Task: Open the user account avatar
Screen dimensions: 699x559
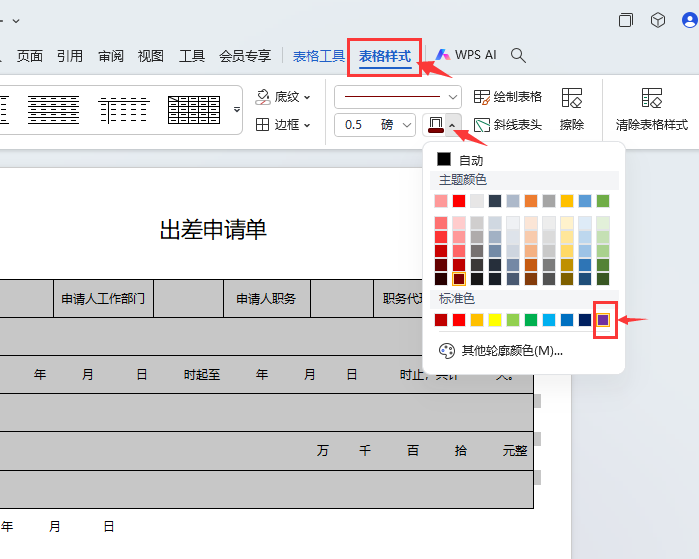Action: pos(690,20)
